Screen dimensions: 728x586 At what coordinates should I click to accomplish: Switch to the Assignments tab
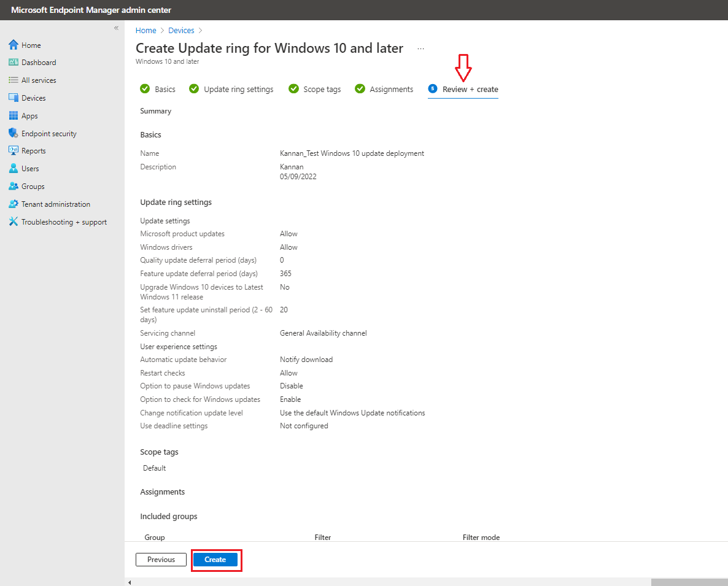coord(384,89)
